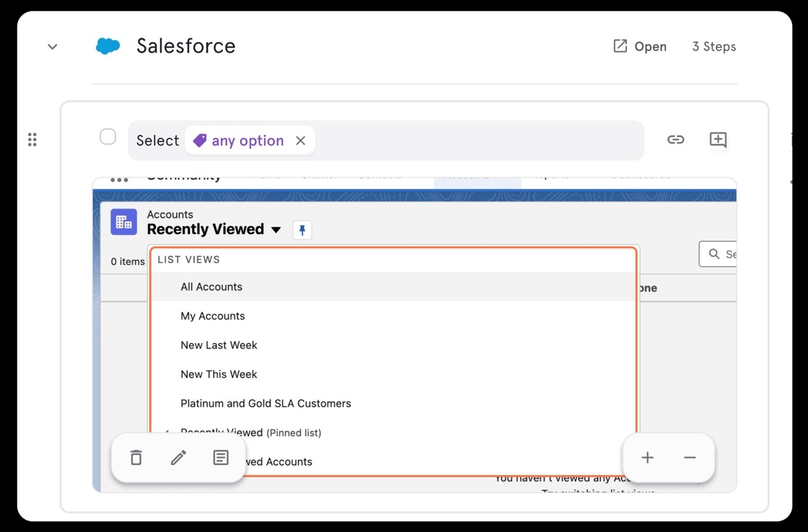
Task: Click the Accounts object icon
Action: [x=123, y=222]
